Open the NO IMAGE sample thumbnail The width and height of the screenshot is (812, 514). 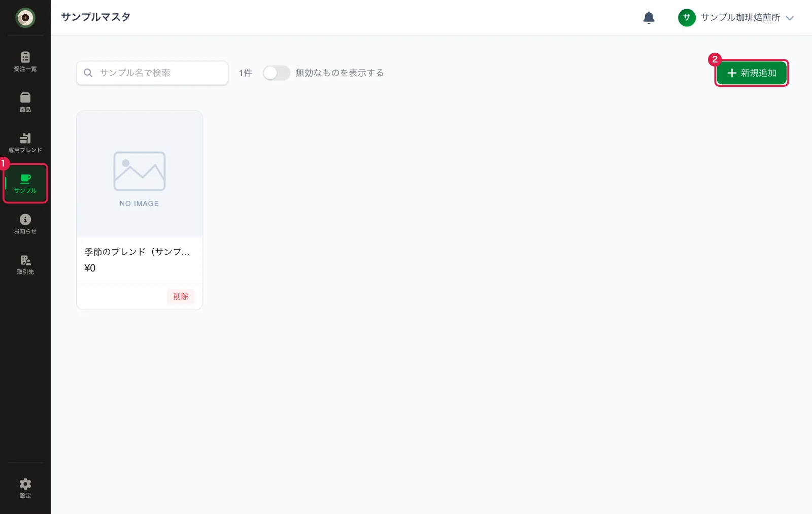click(140, 174)
